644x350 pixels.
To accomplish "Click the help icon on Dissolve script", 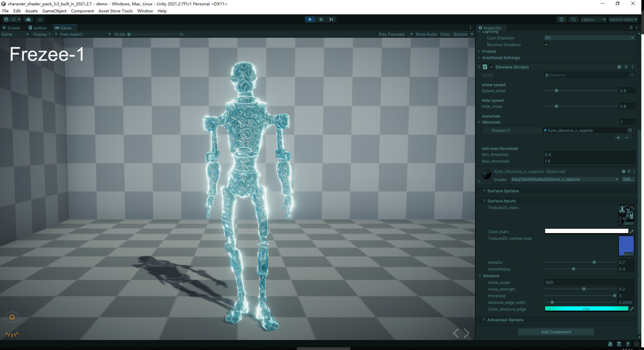I will coord(619,67).
